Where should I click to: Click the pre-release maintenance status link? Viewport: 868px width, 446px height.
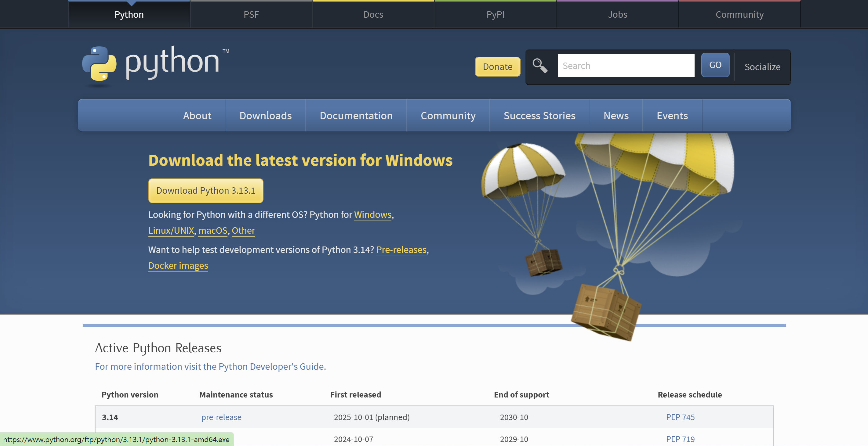[221, 417]
